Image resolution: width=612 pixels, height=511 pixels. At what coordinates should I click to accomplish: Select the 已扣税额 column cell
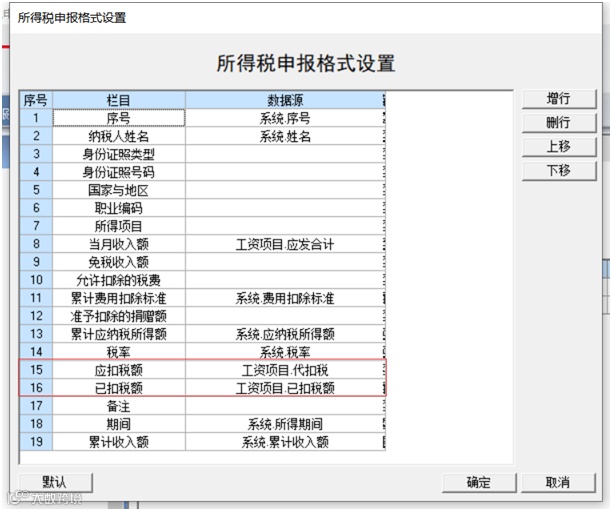pos(119,388)
